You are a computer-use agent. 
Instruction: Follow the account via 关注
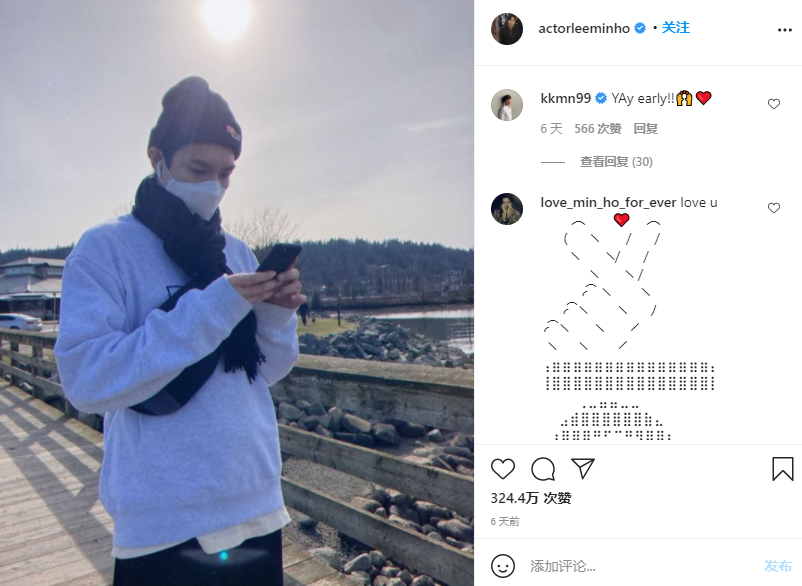tap(676, 28)
